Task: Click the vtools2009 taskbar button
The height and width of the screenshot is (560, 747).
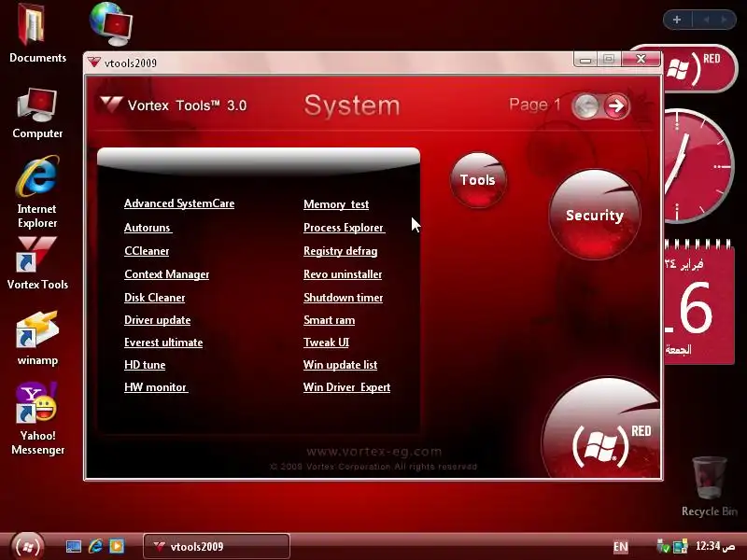Action: click(217, 546)
